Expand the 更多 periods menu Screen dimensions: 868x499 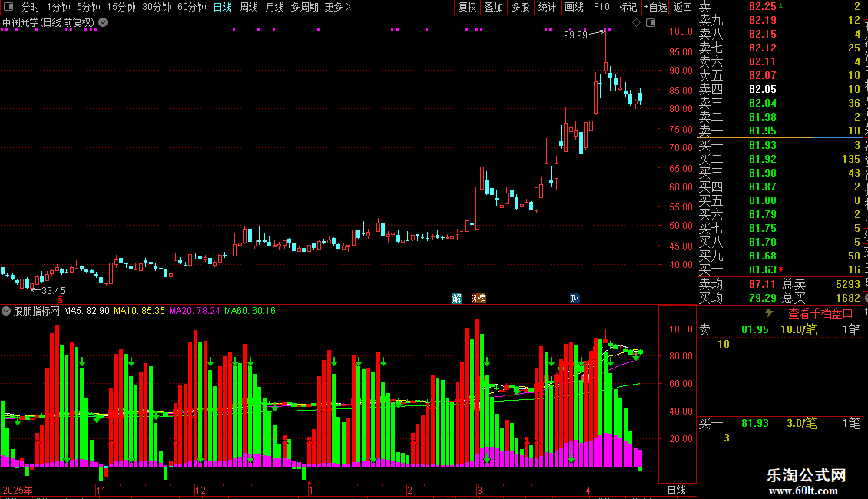337,7
